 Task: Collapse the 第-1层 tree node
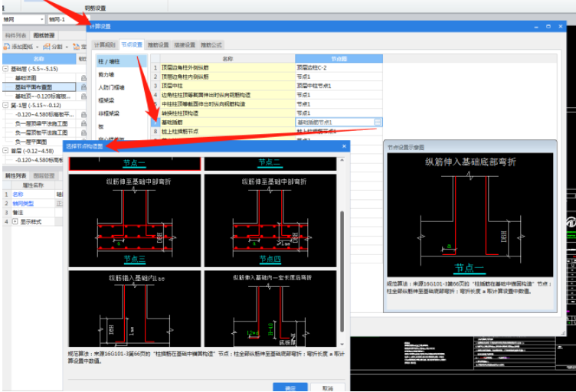pos(6,105)
